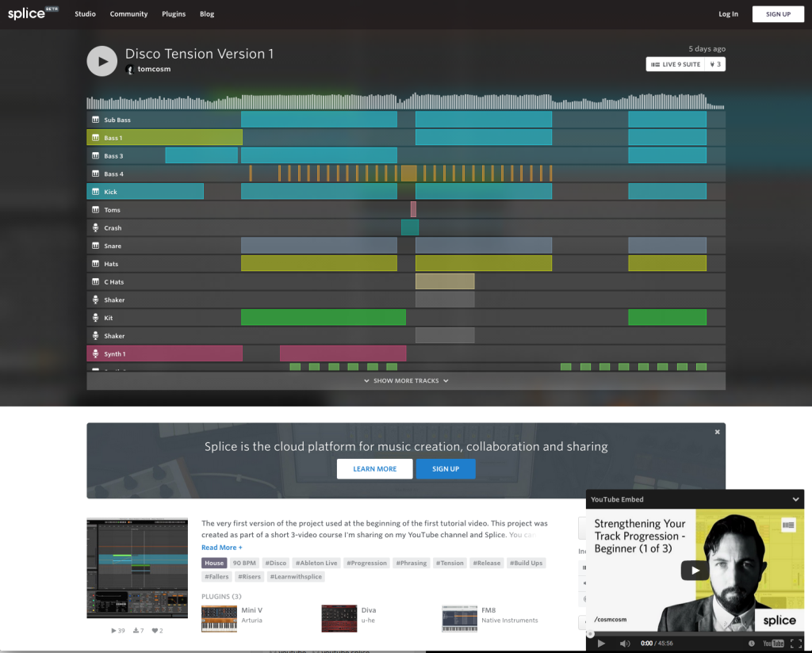Enter fullscreen in the YouTube player
Viewport: 812px width, 653px height.
(796, 643)
